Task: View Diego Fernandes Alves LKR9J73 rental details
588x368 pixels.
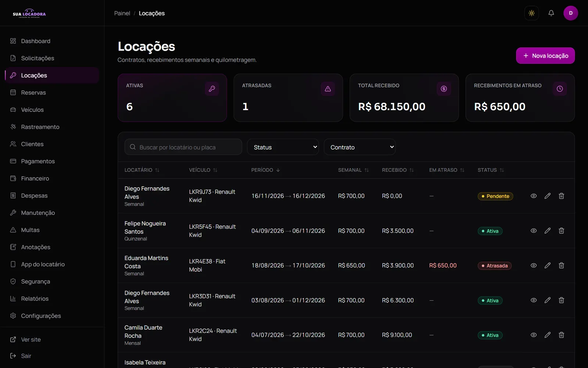Action: [534, 196]
